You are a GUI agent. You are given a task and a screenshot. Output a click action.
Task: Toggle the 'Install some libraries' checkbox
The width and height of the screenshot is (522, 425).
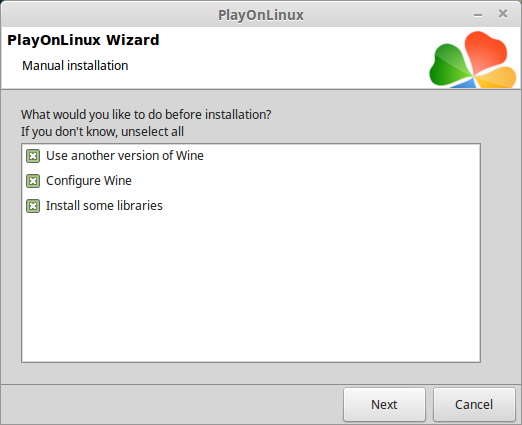(x=33, y=206)
